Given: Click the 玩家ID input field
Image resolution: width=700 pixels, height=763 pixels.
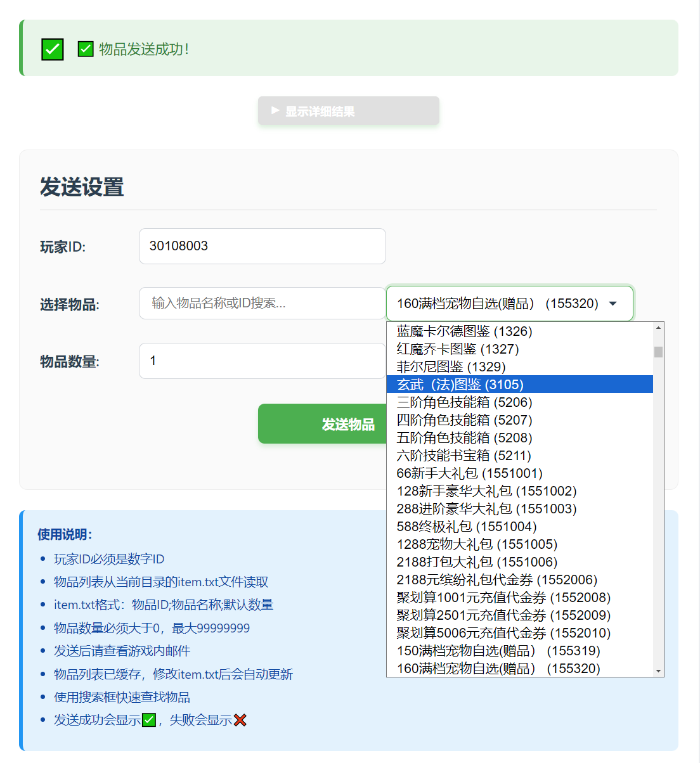Looking at the screenshot, I should pos(262,246).
